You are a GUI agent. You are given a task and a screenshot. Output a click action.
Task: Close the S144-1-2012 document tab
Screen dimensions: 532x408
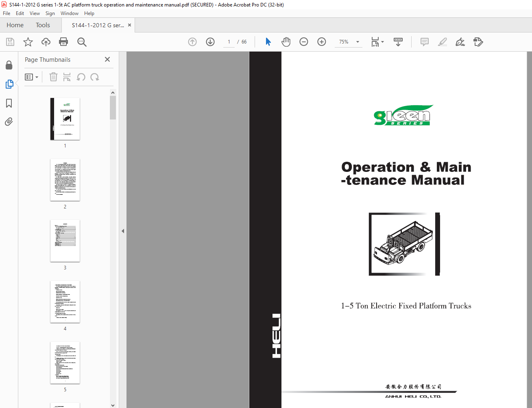tap(130, 25)
